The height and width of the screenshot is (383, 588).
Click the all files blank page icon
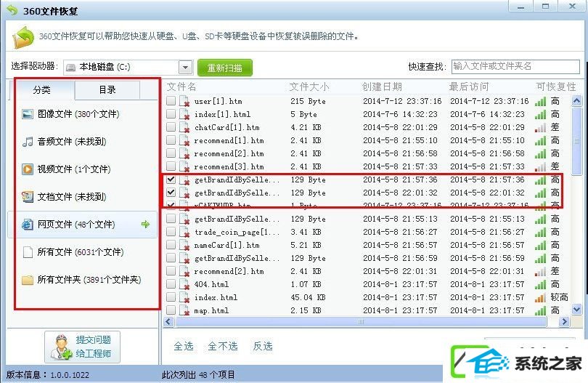point(28,252)
